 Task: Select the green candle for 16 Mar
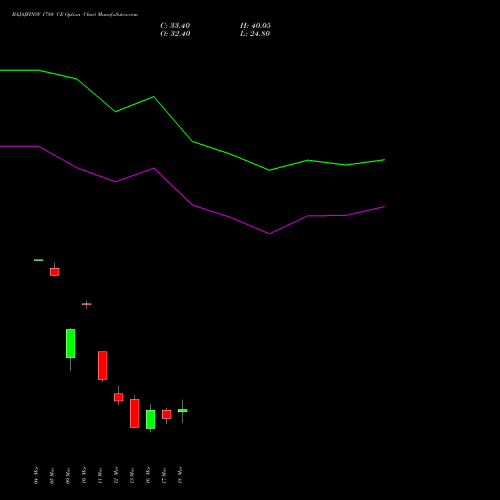click(x=151, y=419)
